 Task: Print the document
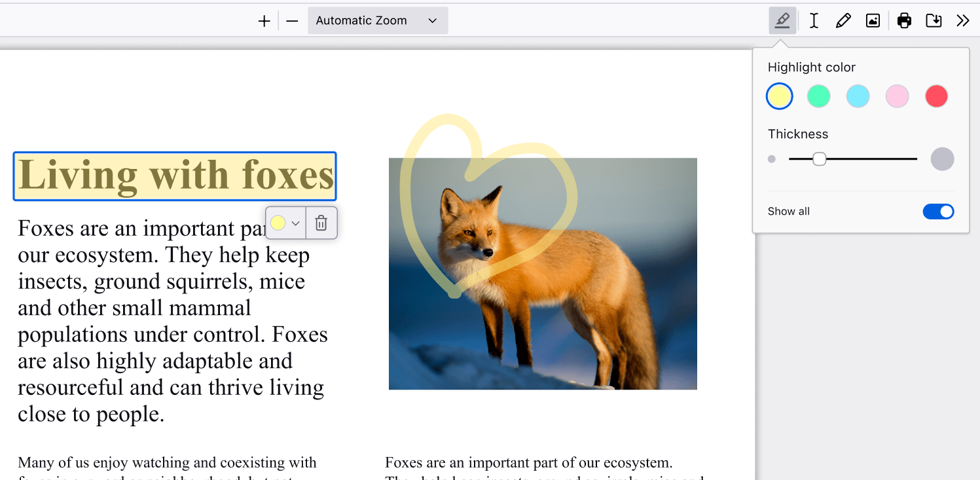904,20
